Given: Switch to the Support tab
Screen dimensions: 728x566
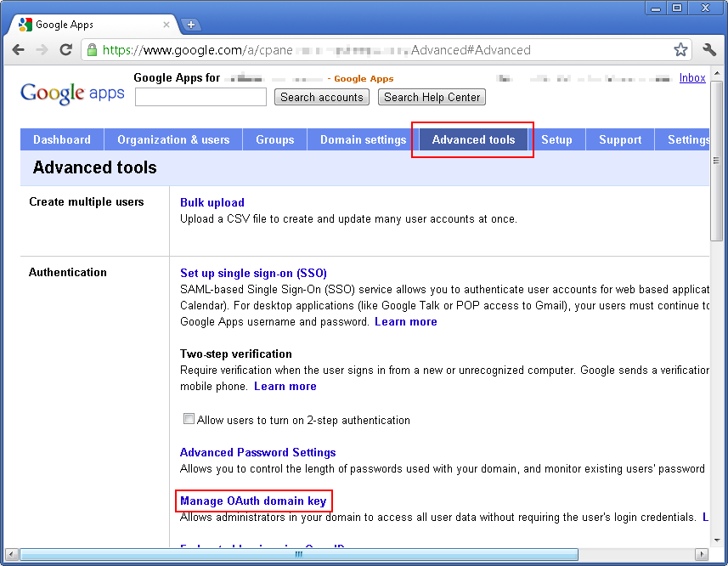Looking at the screenshot, I should [x=620, y=139].
